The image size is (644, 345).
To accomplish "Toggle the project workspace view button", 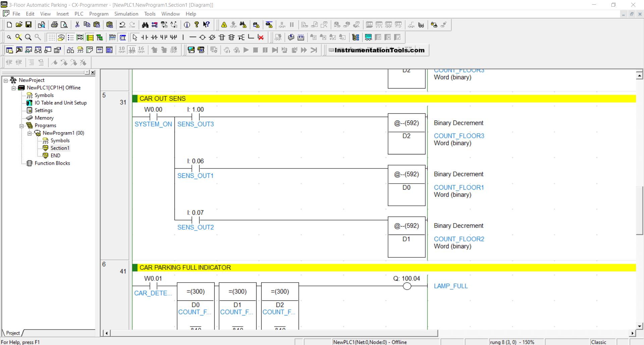I will click(x=9, y=50).
